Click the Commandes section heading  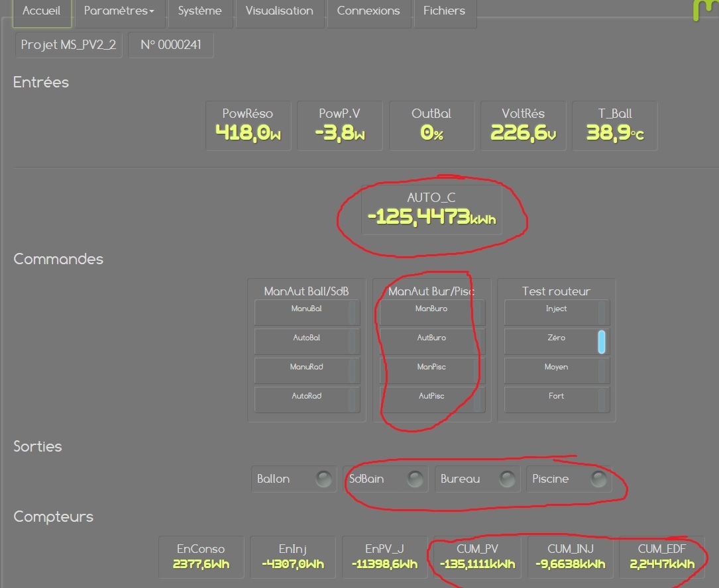pyautogui.click(x=58, y=259)
